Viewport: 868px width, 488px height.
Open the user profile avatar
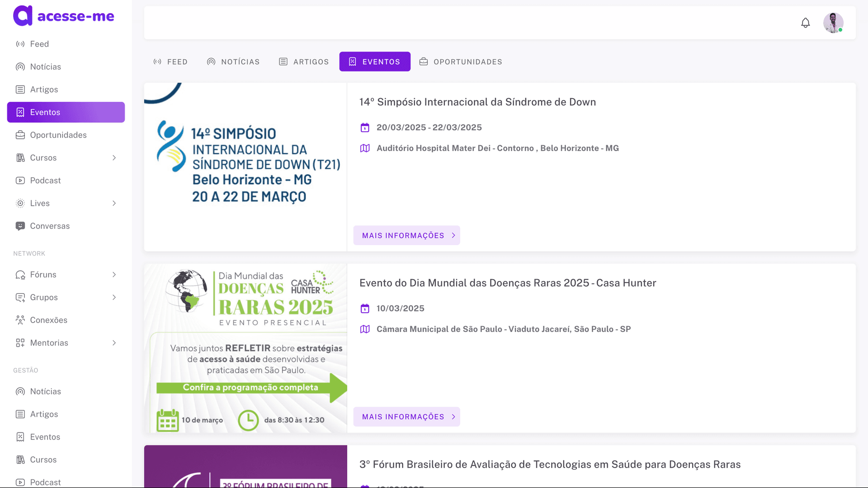(833, 23)
